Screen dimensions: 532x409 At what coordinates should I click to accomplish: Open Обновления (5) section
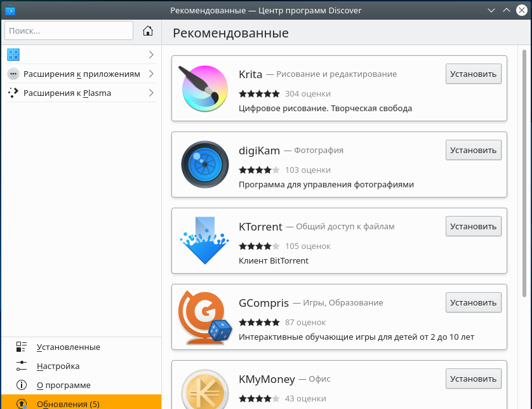coord(81,402)
